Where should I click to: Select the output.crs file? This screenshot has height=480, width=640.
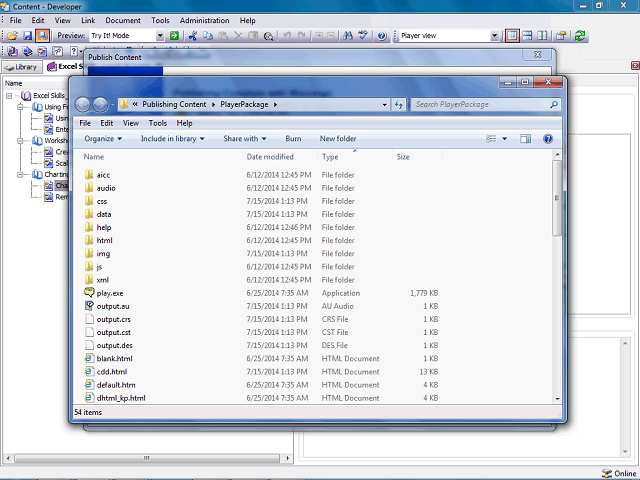click(113, 319)
